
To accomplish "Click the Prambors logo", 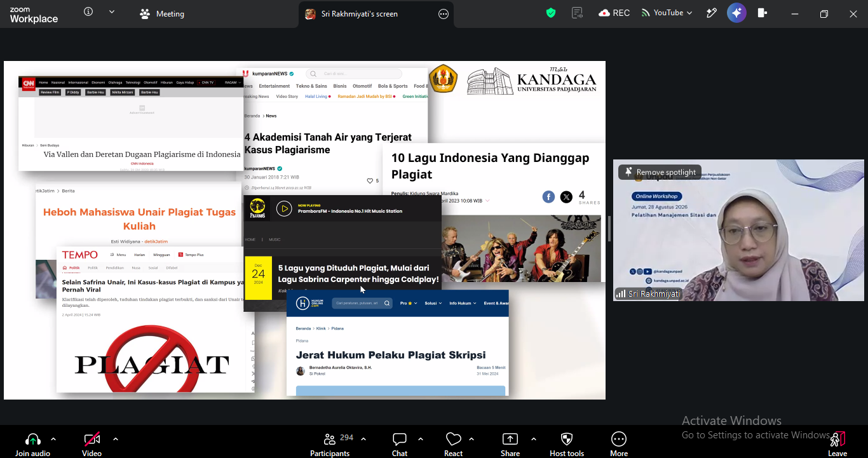I will coord(257,208).
